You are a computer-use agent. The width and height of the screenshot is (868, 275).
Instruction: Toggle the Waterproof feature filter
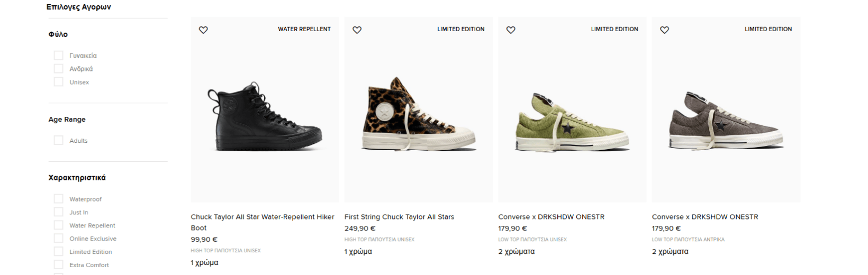tap(59, 199)
